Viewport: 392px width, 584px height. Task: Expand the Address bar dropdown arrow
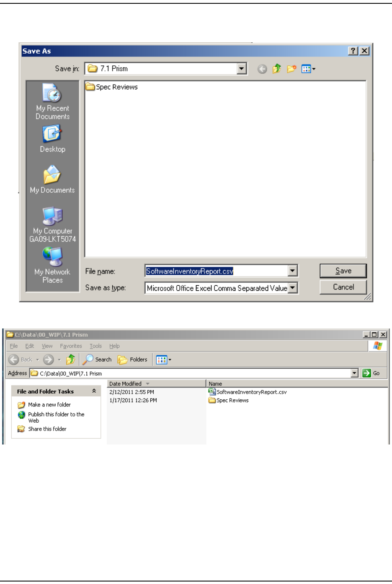tap(355, 373)
